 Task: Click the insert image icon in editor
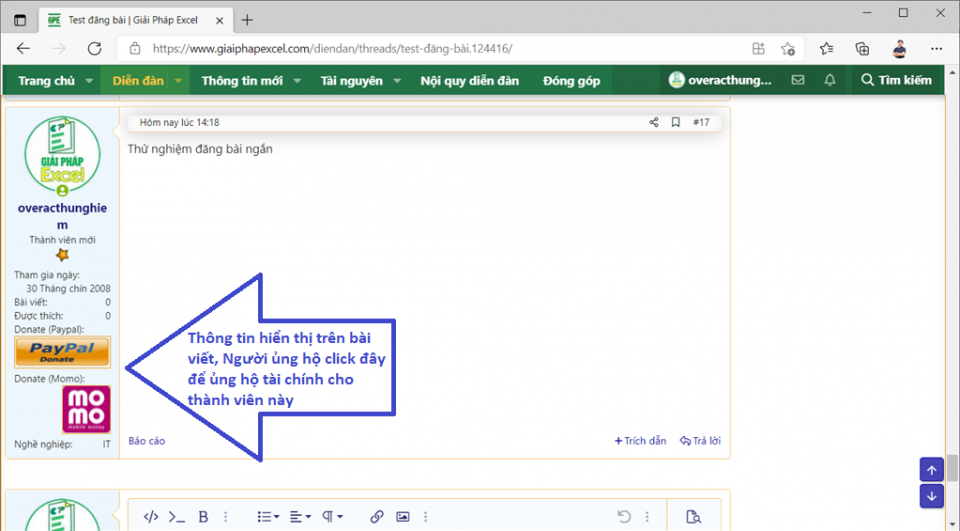(x=403, y=517)
